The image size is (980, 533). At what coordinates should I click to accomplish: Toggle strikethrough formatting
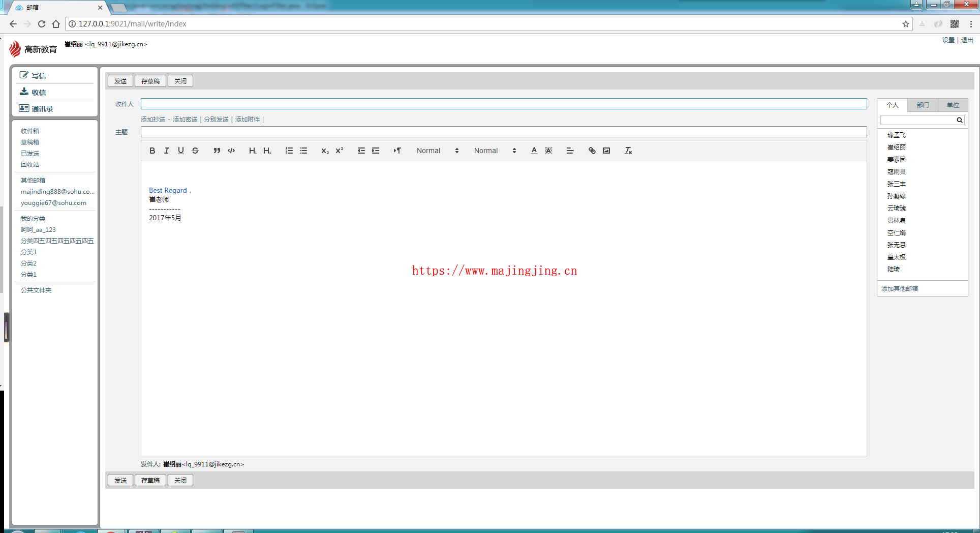(x=195, y=151)
